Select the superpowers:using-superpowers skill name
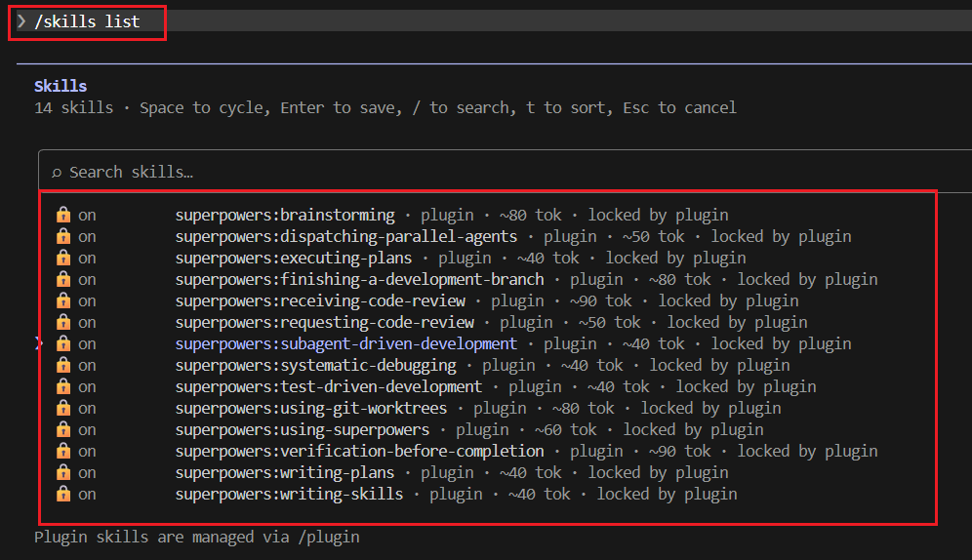 (303, 430)
